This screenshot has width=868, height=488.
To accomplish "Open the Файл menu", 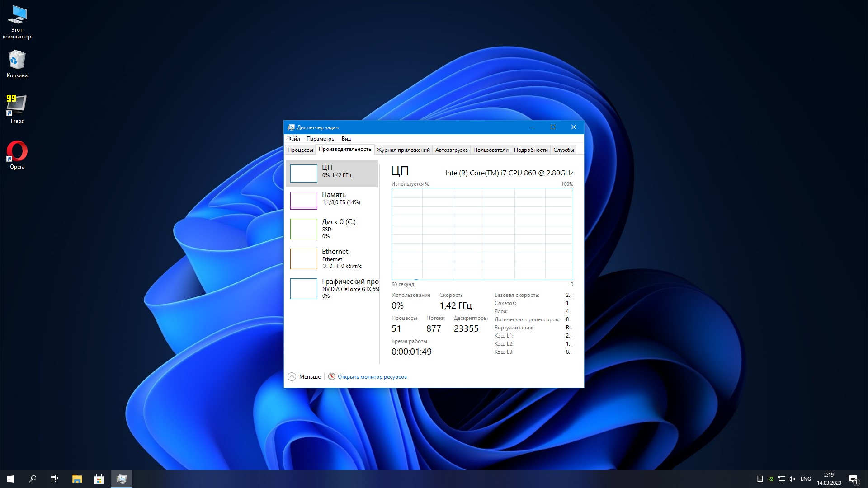I will click(293, 139).
